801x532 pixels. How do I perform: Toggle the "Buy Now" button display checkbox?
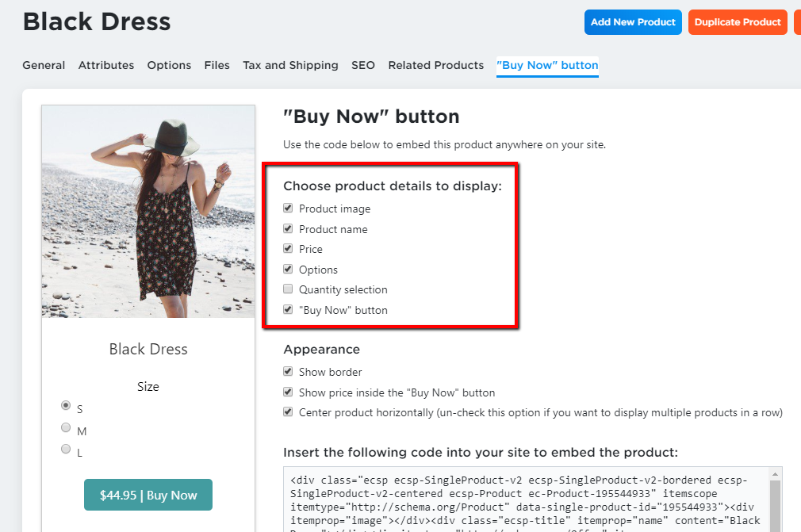288,309
